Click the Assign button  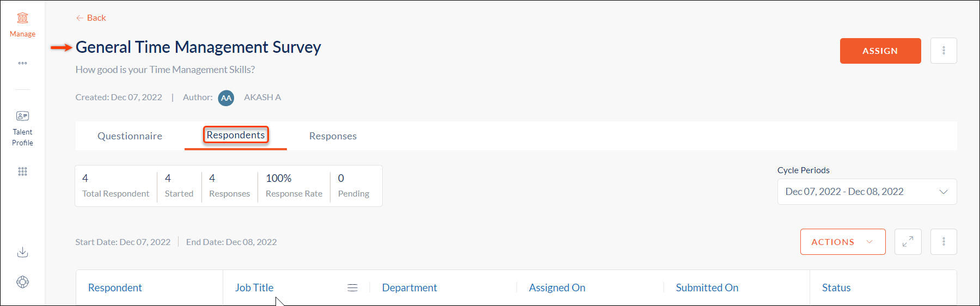click(880, 51)
